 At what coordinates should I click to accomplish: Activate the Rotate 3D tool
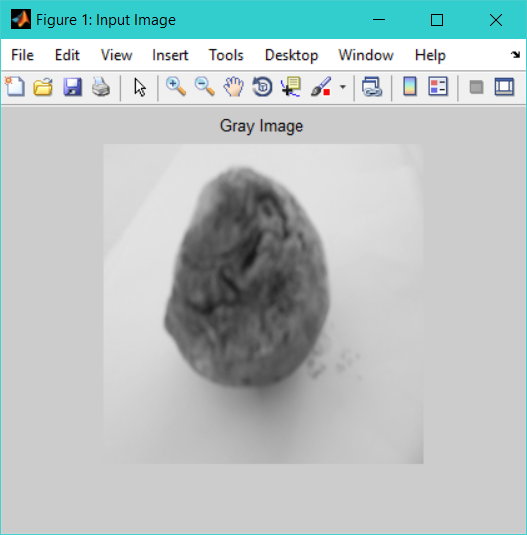tap(262, 87)
